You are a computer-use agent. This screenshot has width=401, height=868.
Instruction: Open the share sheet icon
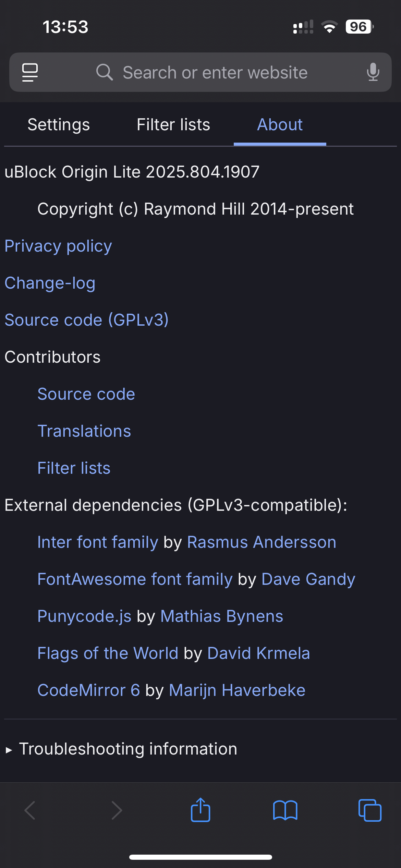pos(200,810)
